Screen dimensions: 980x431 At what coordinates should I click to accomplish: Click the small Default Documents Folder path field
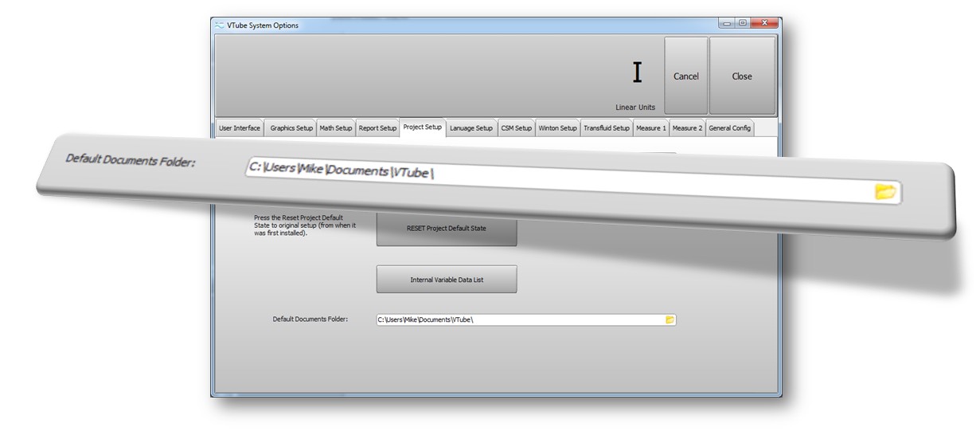tap(517, 319)
